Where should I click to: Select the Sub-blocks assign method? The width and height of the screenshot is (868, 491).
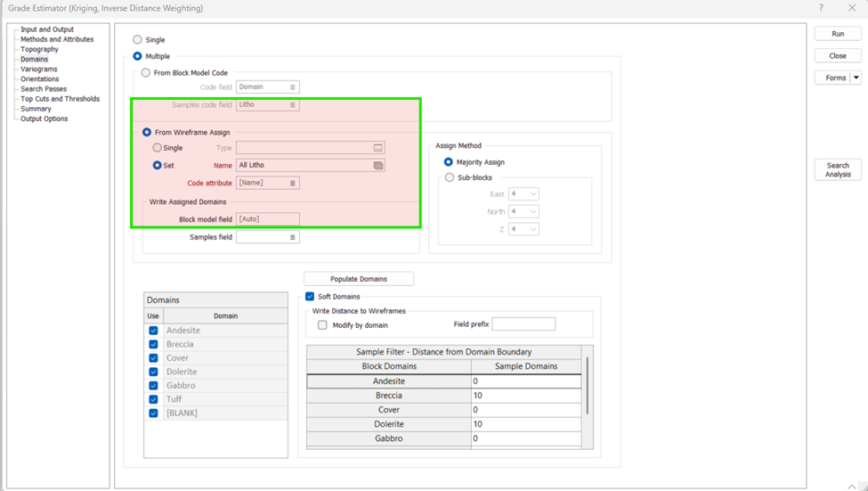pyautogui.click(x=450, y=178)
